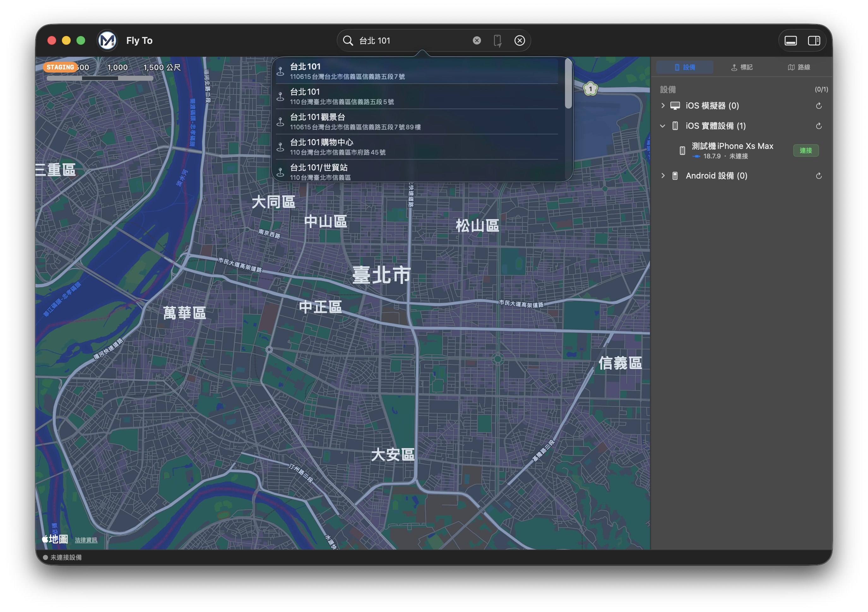The width and height of the screenshot is (868, 612).
Task: Select result 台北 101 觀景台
Action: click(417, 122)
